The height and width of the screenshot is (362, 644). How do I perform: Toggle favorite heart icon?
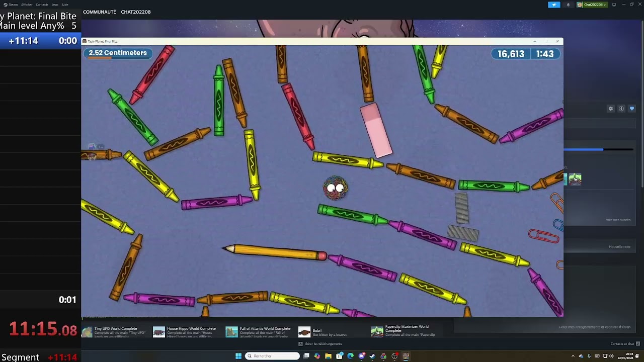pyautogui.click(x=632, y=109)
